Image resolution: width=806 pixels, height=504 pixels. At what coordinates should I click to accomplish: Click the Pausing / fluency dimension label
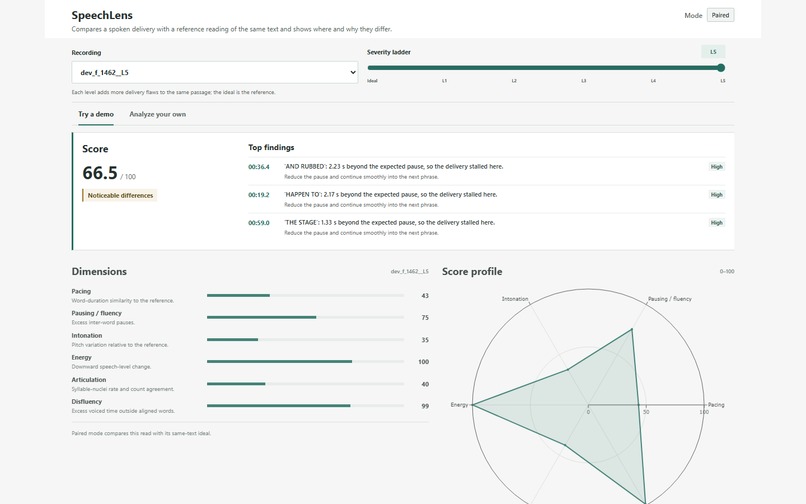pyautogui.click(x=97, y=313)
